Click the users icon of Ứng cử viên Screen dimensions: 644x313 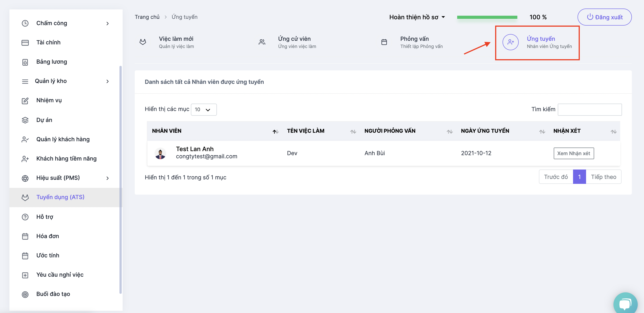pyautogui.click(x=262, y=42)
